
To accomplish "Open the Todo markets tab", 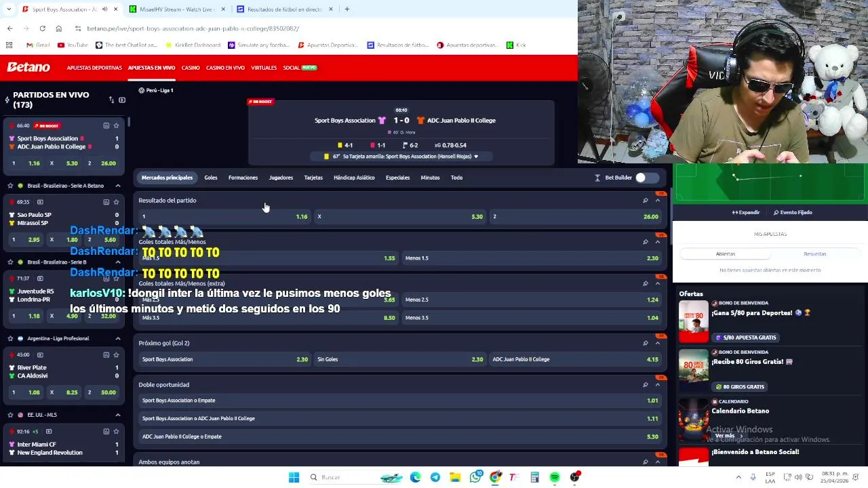I will point(456,178).
